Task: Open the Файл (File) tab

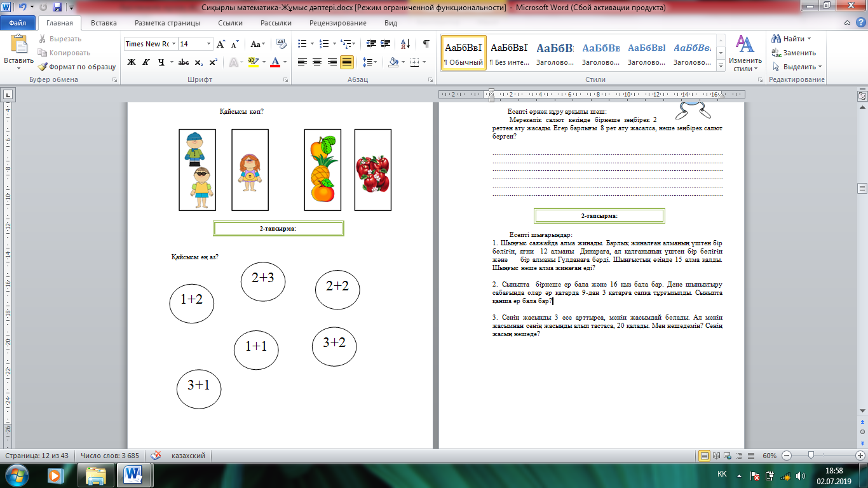Action: click(x=17, y=23)
